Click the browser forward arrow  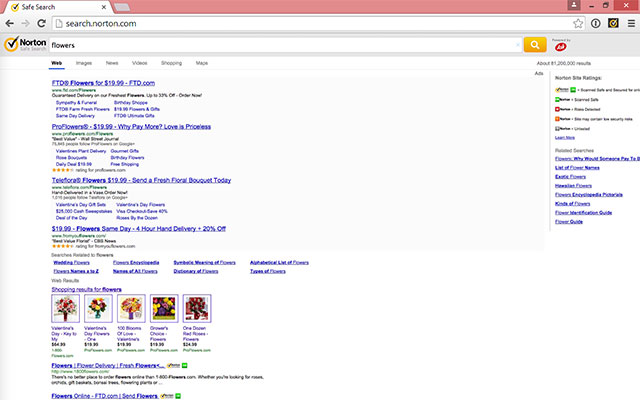[25, 24]
